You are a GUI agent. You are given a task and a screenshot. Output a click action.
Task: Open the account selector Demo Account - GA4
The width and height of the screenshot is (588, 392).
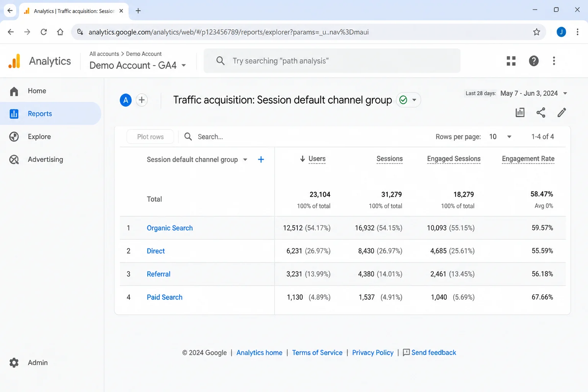point(138,65)
